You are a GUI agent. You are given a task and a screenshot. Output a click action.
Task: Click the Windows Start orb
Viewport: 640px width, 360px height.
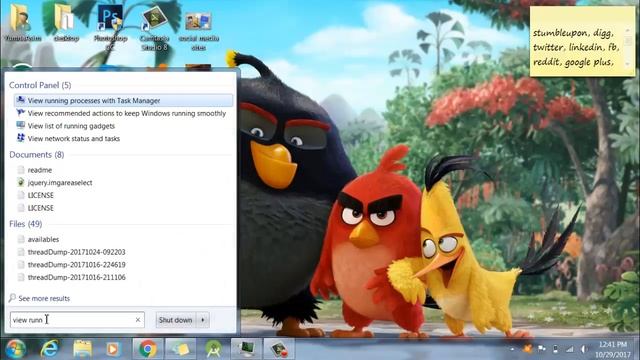click(15, 349)
